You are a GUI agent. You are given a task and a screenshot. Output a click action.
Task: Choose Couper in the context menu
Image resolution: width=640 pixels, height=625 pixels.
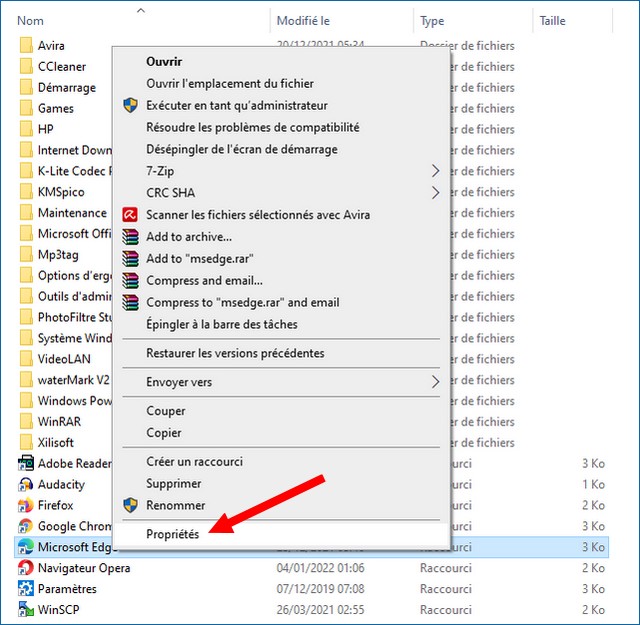point(166,411)
